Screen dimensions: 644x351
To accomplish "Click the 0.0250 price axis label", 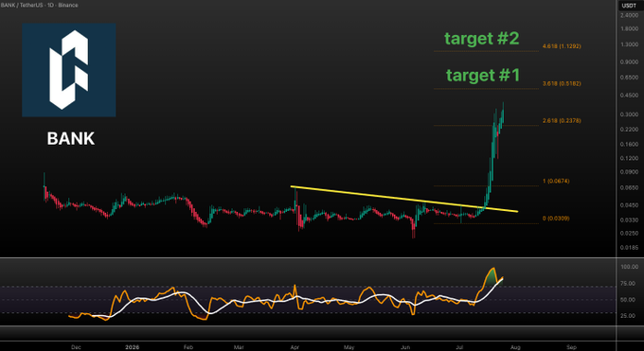I will [x=629, y=233].
